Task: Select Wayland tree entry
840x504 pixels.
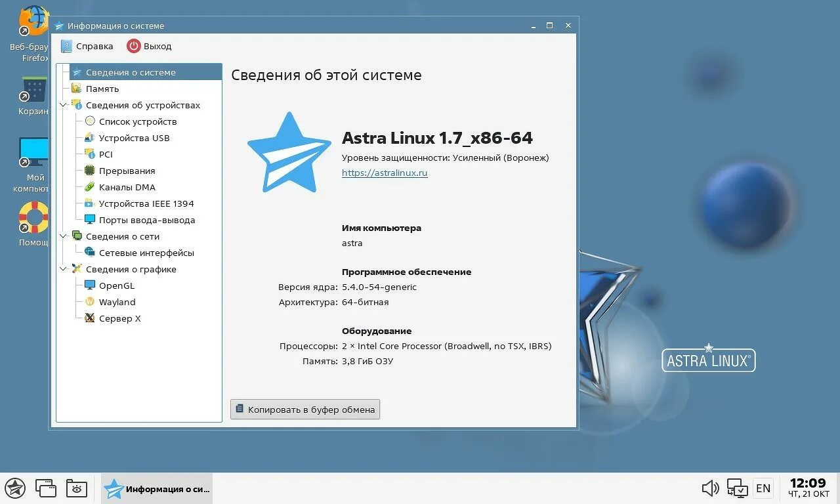Action: point(117,302)
